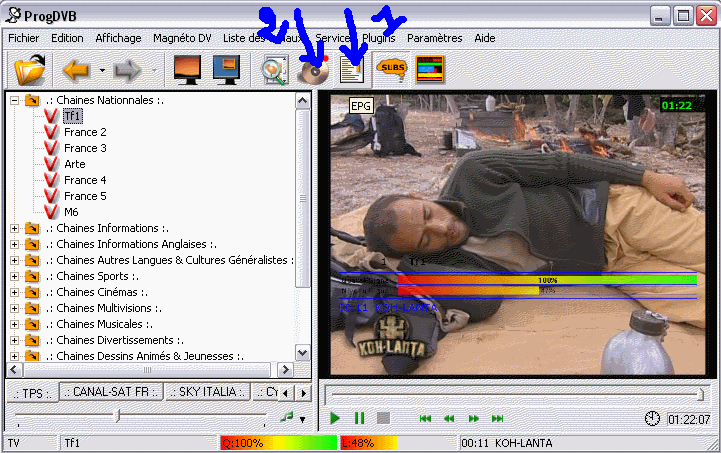
Task: Click the Chaines Dessins Animés & Jeunesses folder
Action: (145, 356)
